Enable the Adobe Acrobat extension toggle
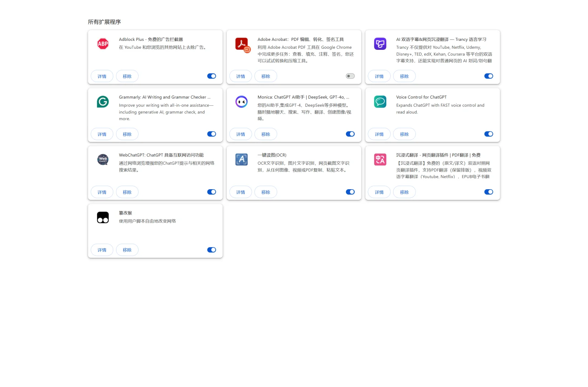This screenshot has height=387, width=588. pyautogui.click(x=350, y=76)
